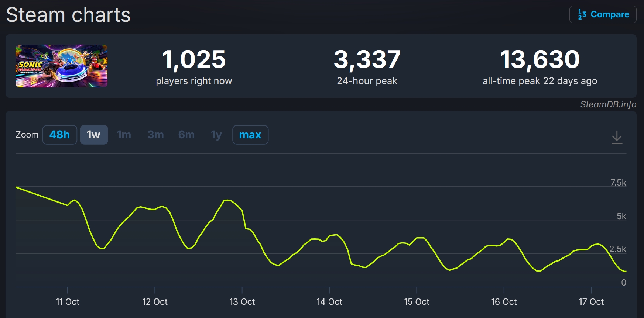Viewport: 644px width, 318px height.
Task: Click the "players right now" caption
Action: coord(194,81)
